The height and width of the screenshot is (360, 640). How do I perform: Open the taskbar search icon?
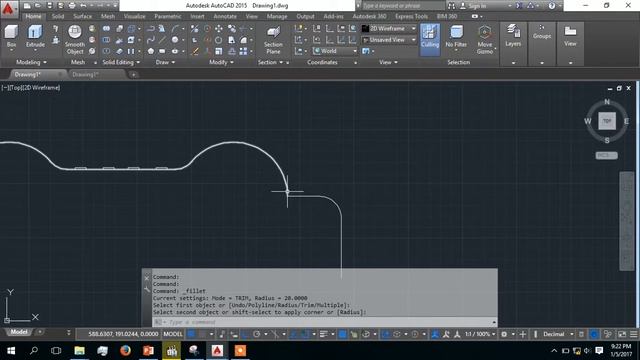pyautogui.click(x=34, y=351)
